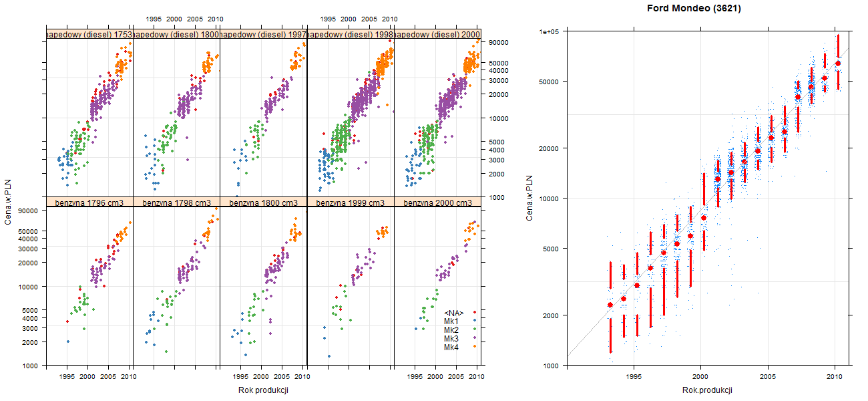The image size is (868, 401).
Task: Click the '10000' y-axis tick on the Ford Mondeo plot
Action: pyautogui.click(x=550, y=198)
